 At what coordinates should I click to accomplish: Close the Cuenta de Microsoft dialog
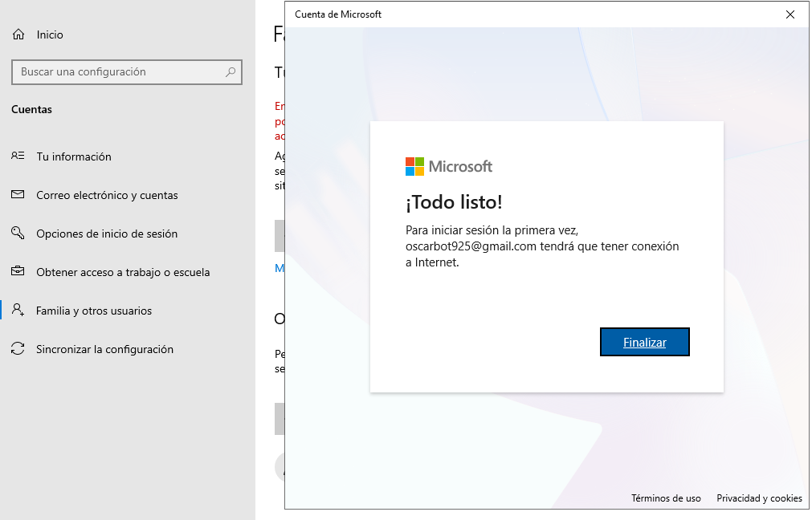point(790,14)
